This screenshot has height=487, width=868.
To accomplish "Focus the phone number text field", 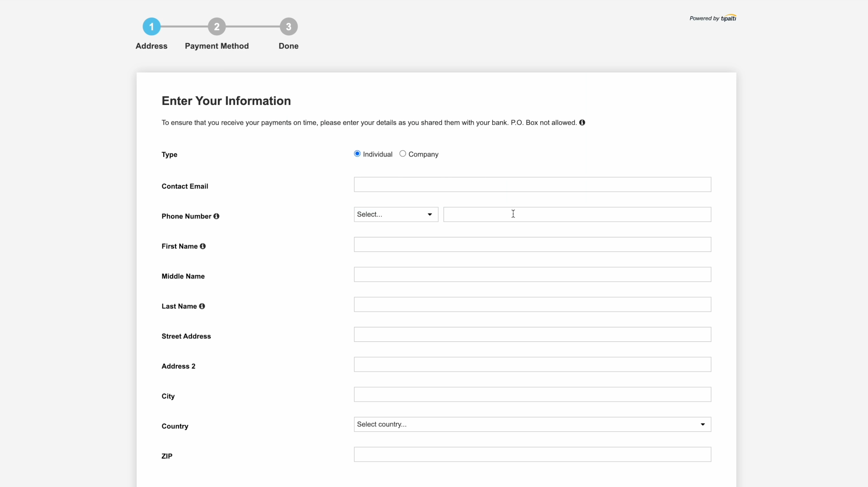I will (577, 214).
